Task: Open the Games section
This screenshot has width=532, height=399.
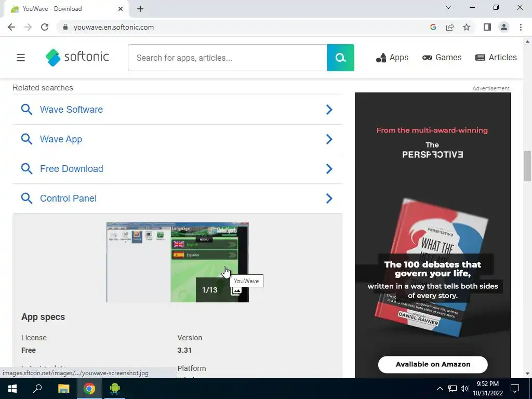Action: [x=442, y=58]
